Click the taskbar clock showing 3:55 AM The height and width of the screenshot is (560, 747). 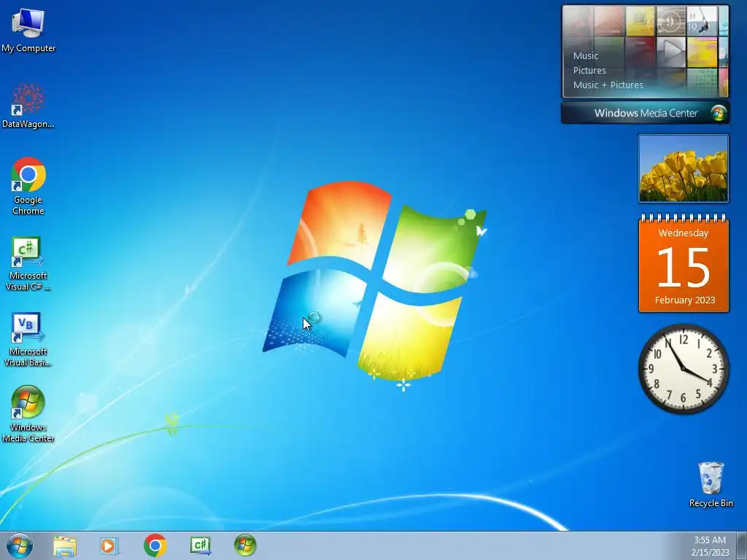(710, 546)
